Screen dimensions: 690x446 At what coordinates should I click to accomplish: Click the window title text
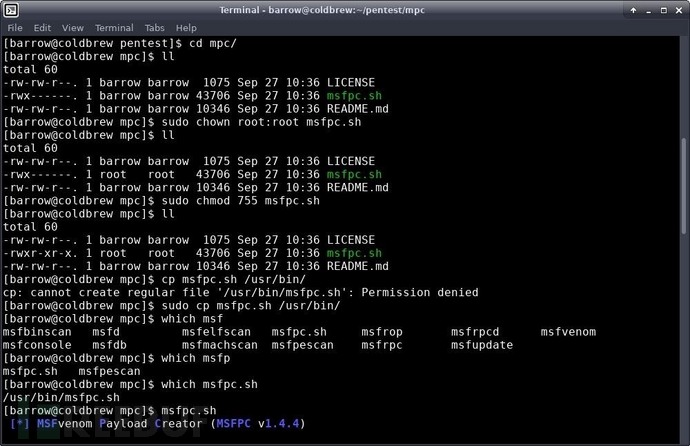(x=322, y=10)
